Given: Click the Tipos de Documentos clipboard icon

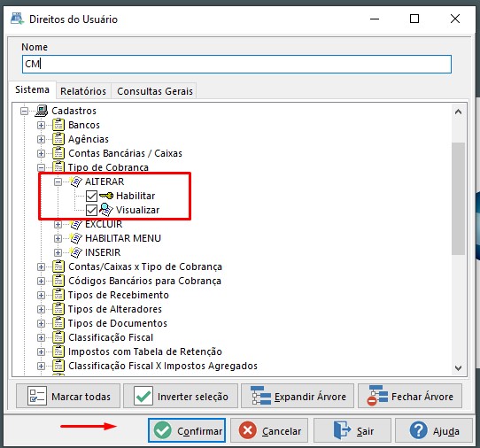Looking at the screenshot, I should [x=58, y=323].
